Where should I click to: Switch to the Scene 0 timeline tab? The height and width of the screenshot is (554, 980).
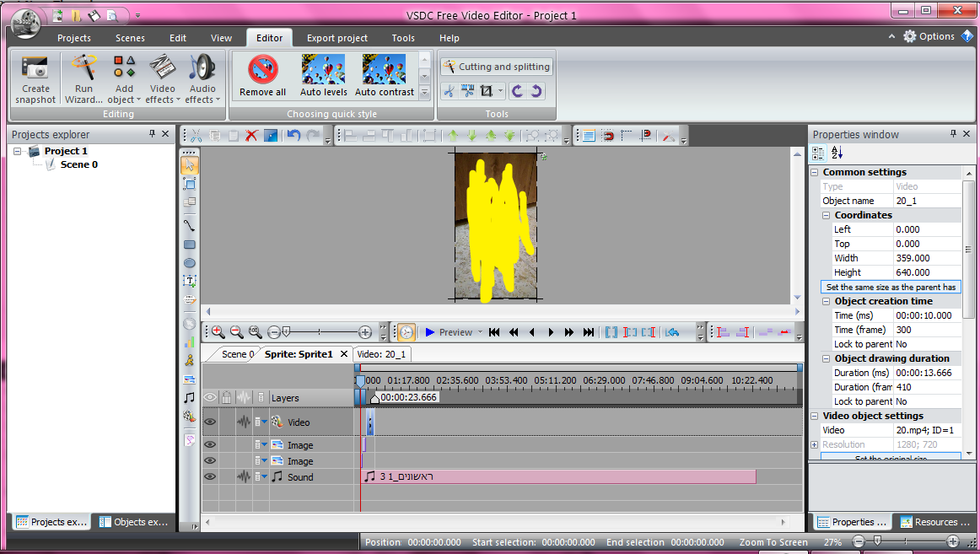click(x=238, y=354)
